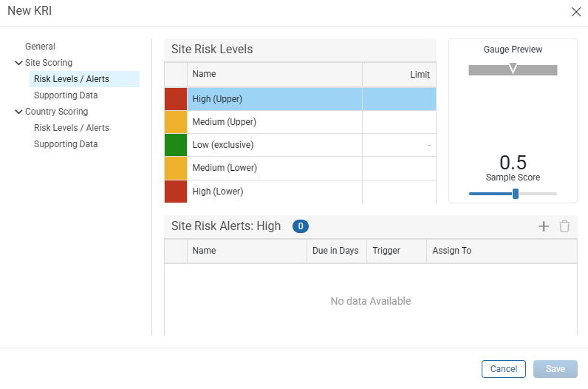Click the Due in Days column header
Viewport: 588px width, 389px height.
(x=337, y=251)
